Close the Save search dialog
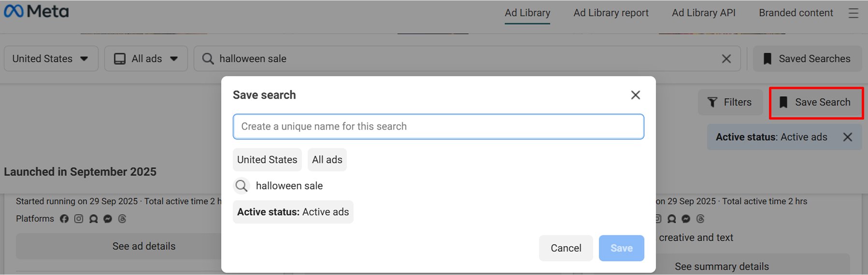The image size is (868, 275). (x=635, y=95)
